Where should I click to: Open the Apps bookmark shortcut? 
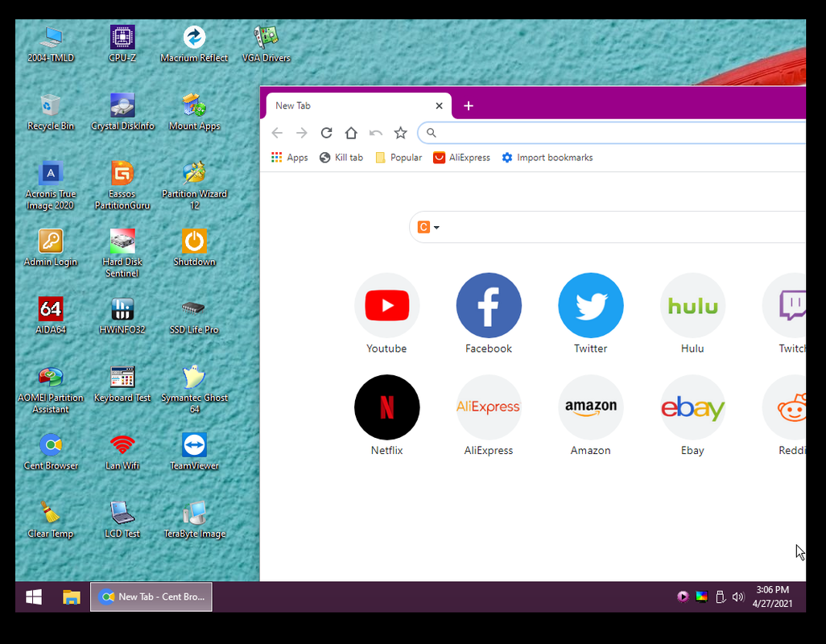coord(289,158)
